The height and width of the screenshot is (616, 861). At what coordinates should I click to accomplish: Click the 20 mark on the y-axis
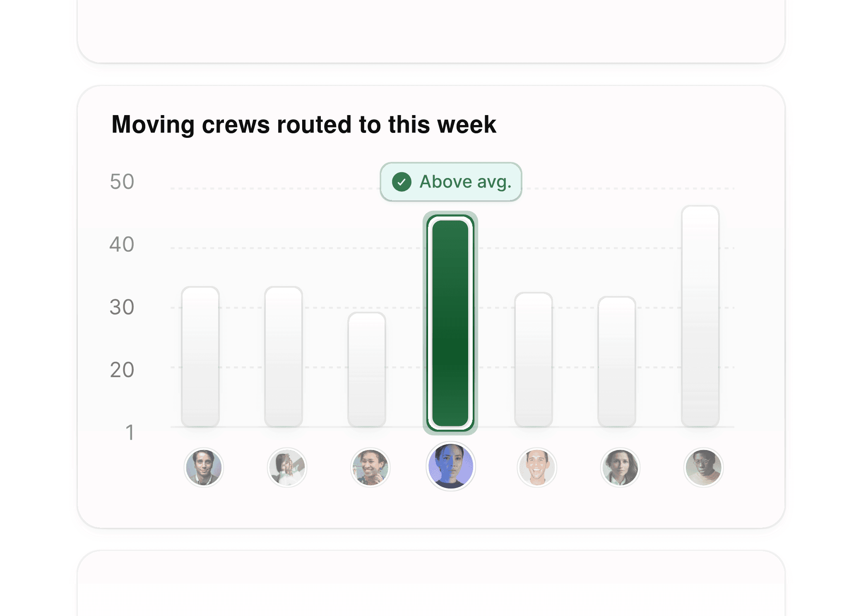122,370
